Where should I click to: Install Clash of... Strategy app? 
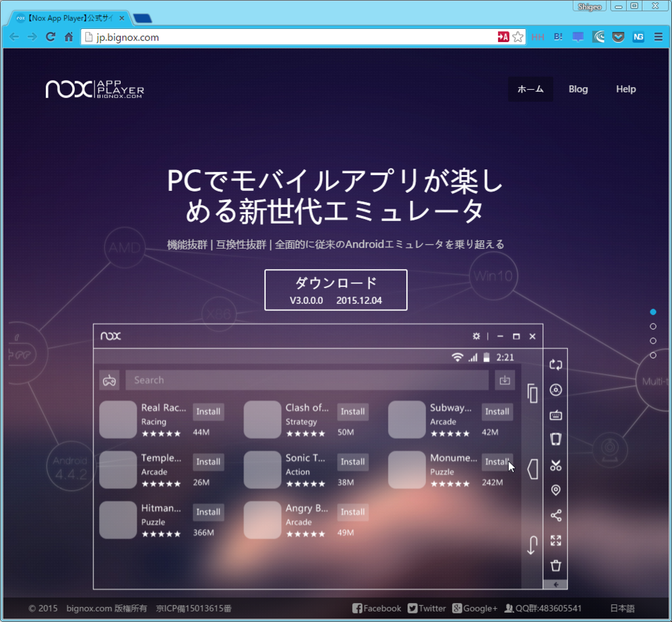tap(352, 411)
